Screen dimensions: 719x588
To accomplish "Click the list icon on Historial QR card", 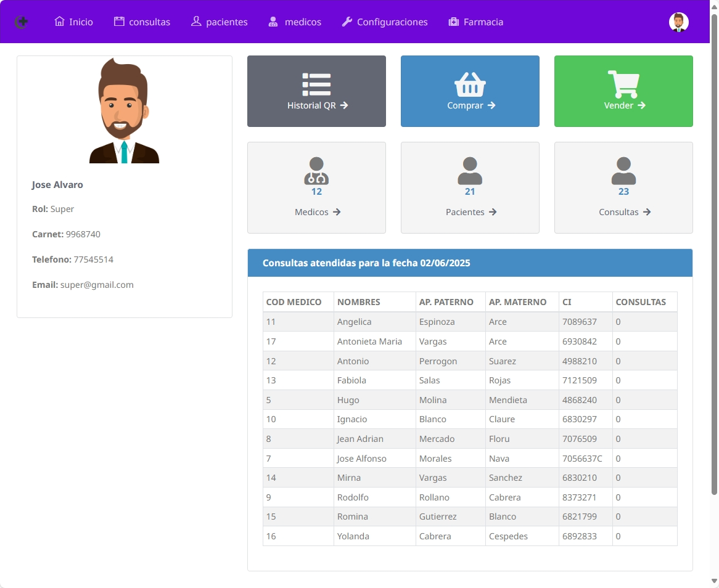I will click(x=316, y=84).
